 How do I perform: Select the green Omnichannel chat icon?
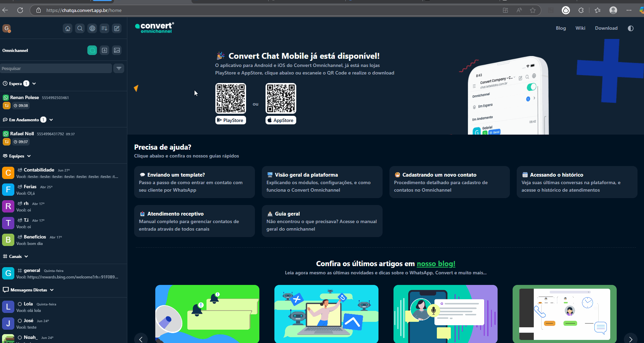(x=92, y=50)
